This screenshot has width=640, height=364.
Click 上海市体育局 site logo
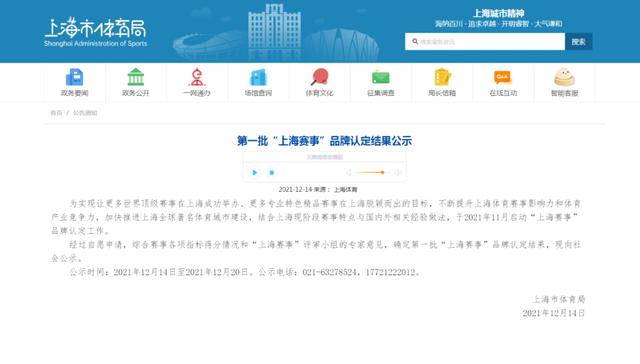(x=96, y=32)
